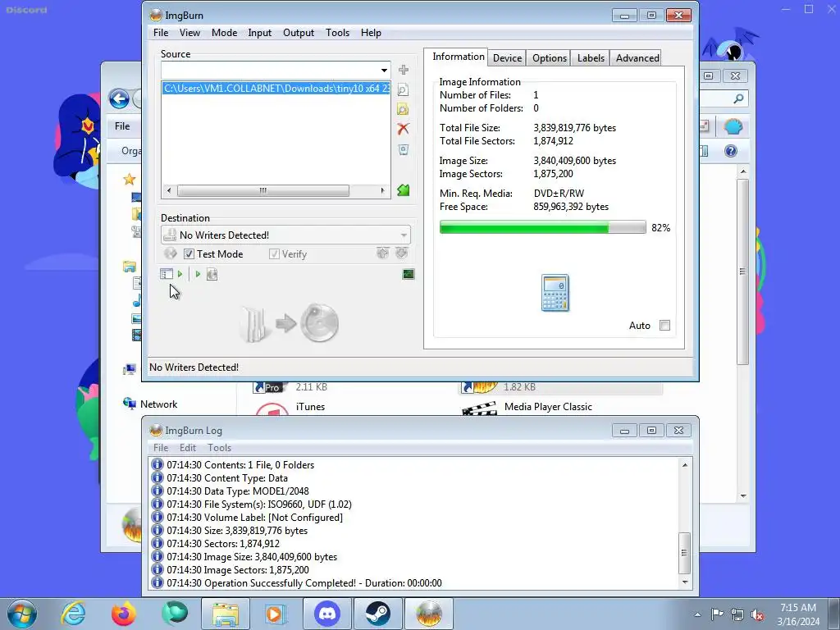Image resolution: width=840 pixels, height=630 pixels.
Task: Open Discord from the taskbar
Action: click(327, 614)
